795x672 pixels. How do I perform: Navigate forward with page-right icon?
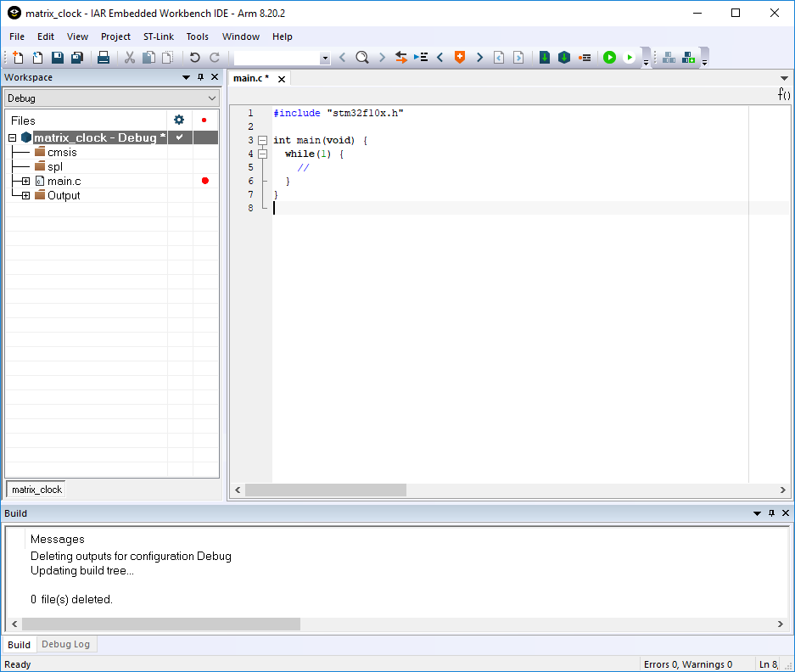click(x=518, y=58)
